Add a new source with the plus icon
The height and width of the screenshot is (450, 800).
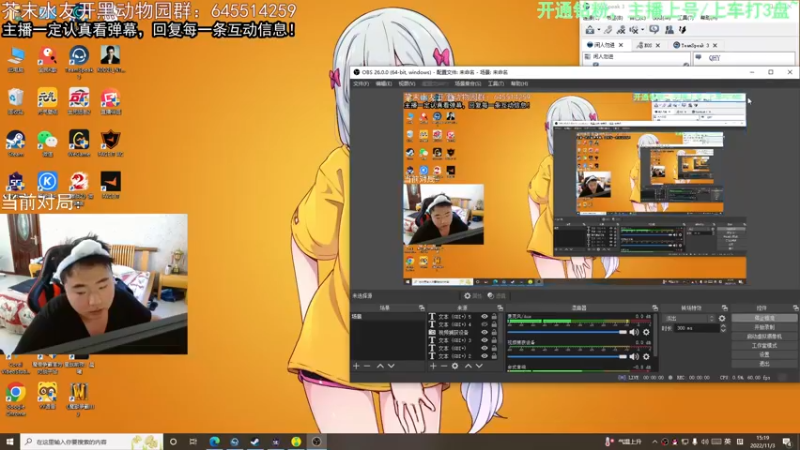tap(433, 366)
